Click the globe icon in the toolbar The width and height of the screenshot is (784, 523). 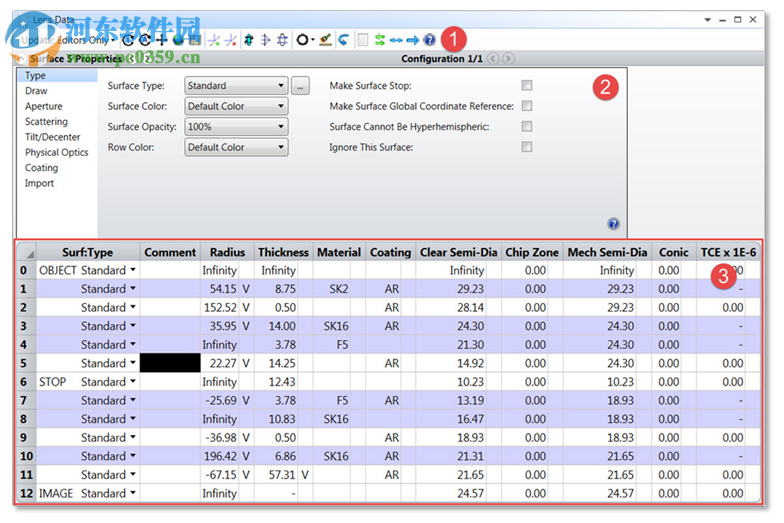click(x=179, y=40)
